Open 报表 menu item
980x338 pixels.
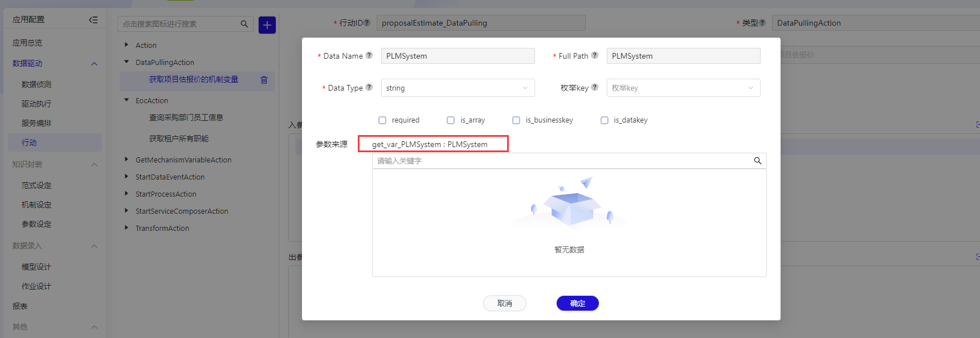click(20, 306)
